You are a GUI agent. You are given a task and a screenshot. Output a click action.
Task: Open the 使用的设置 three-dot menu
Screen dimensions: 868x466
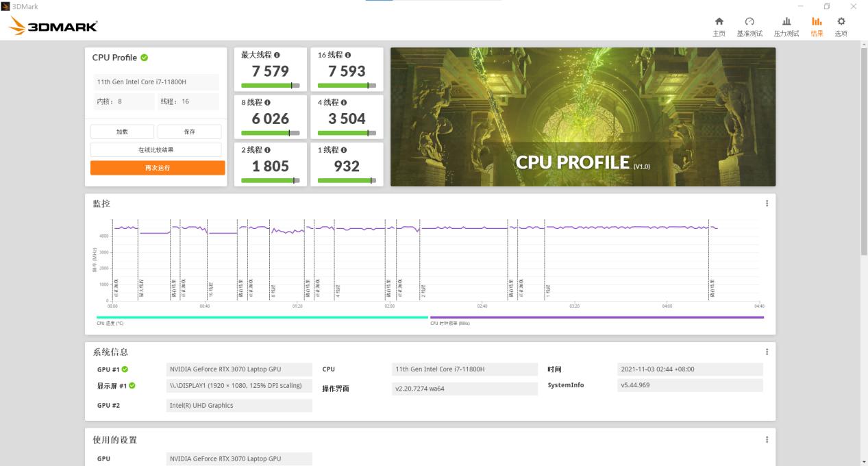766,439
